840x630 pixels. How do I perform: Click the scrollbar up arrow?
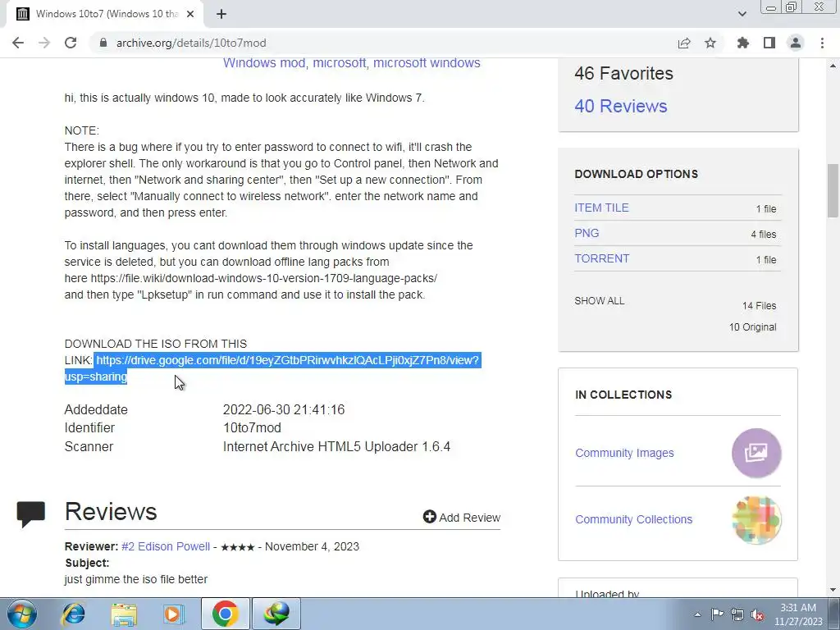(x=833, y=66)
